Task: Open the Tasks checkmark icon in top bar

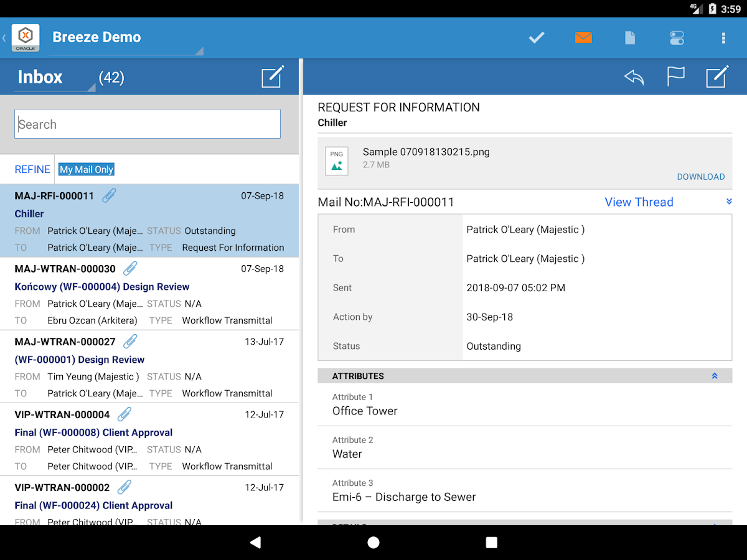Action: 537,38
